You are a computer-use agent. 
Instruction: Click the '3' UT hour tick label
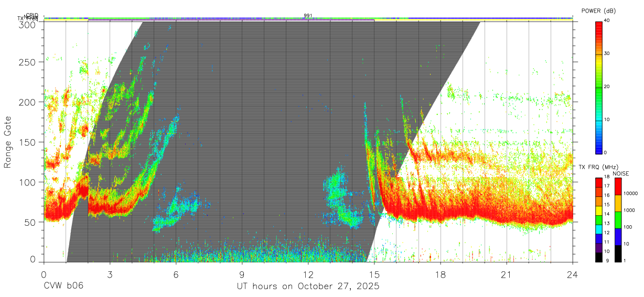[110, 274]
